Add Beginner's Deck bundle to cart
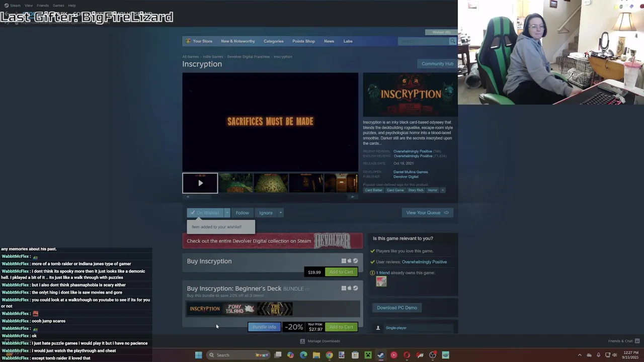This screenshot has height=362, width=644. (341, 327)
